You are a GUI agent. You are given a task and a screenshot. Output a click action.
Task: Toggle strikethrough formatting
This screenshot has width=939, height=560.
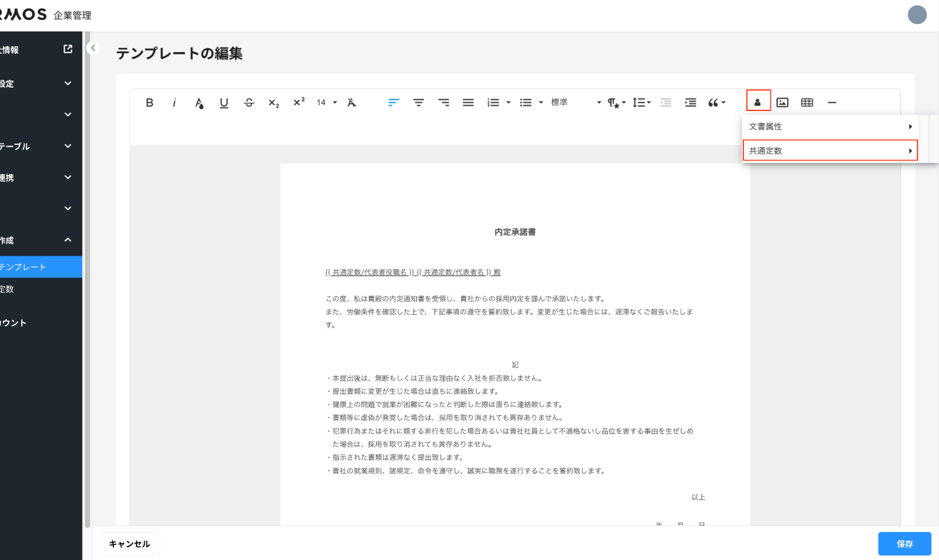[x=249, y=103]
